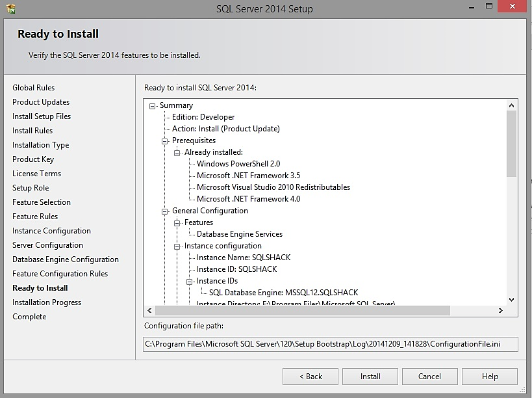
Task: Select 'Action: Install (Product Update)' row
Action: click(x=226, y=129)
